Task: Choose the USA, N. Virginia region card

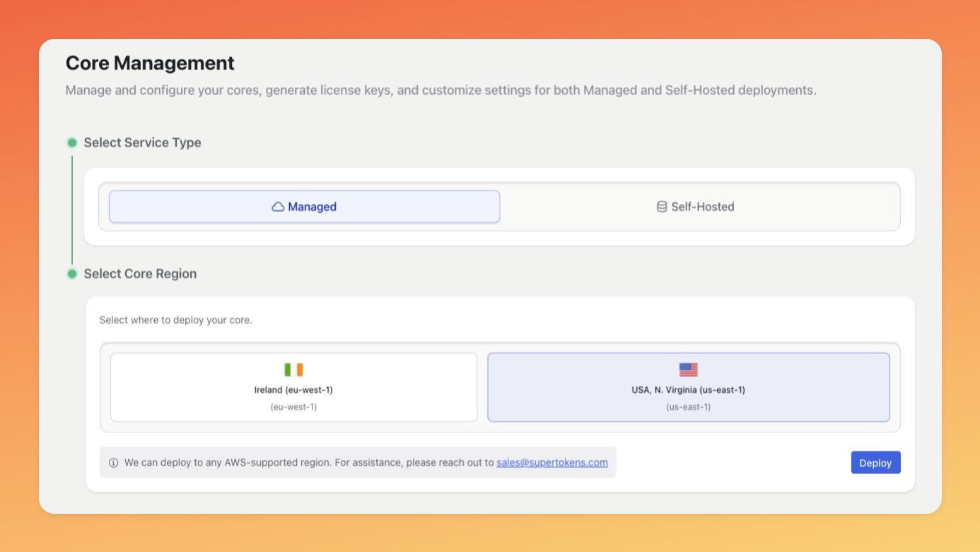Action: [688, 387]
